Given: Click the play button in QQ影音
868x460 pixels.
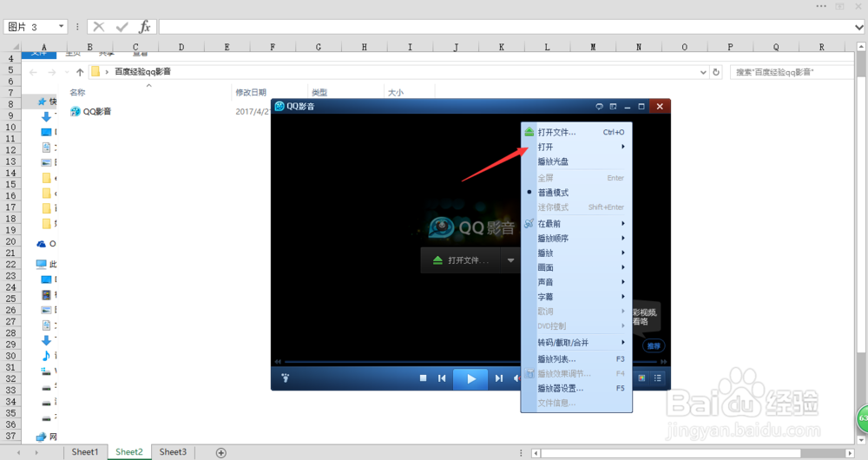Looking at the screenshot, I should coord(470,378).
